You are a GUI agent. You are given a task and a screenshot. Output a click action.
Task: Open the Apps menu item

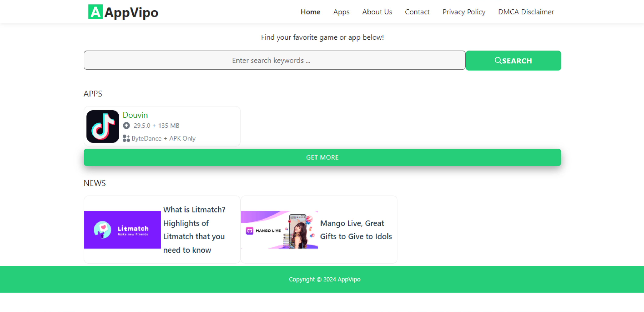pyautogui.click(x=341, y=12)
